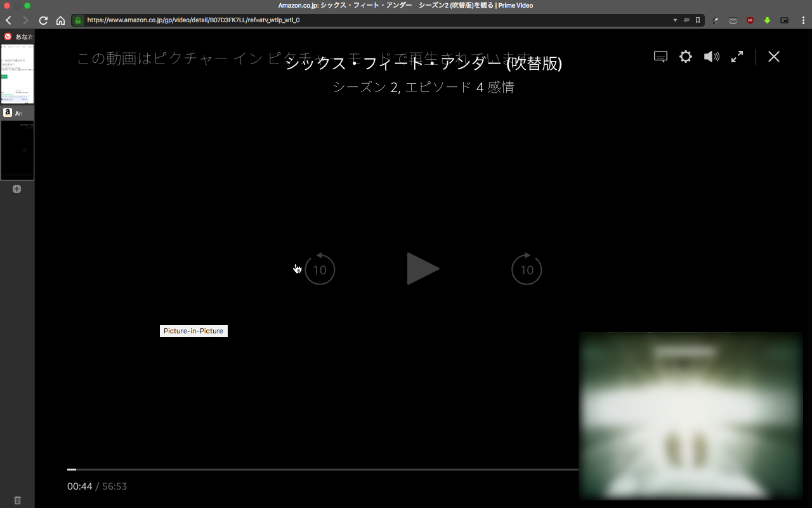
Task: Open a new tab with the plus button
Action: (17, 189)
